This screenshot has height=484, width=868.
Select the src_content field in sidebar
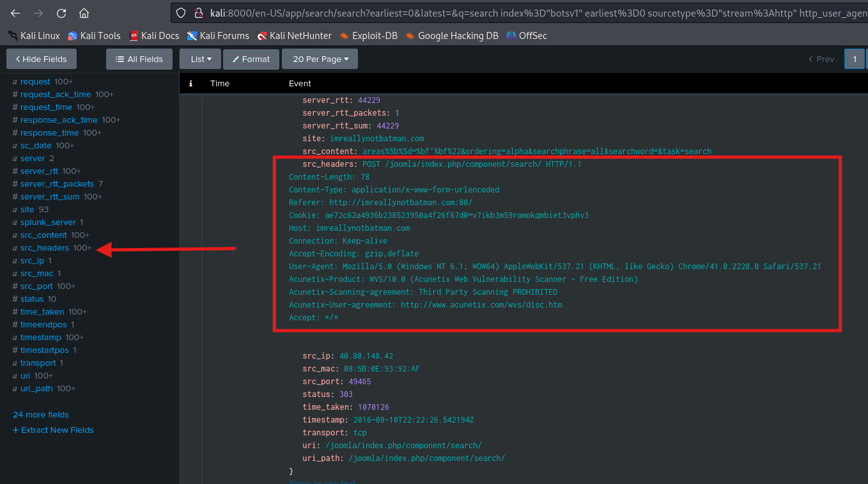(x=43, y=235)
